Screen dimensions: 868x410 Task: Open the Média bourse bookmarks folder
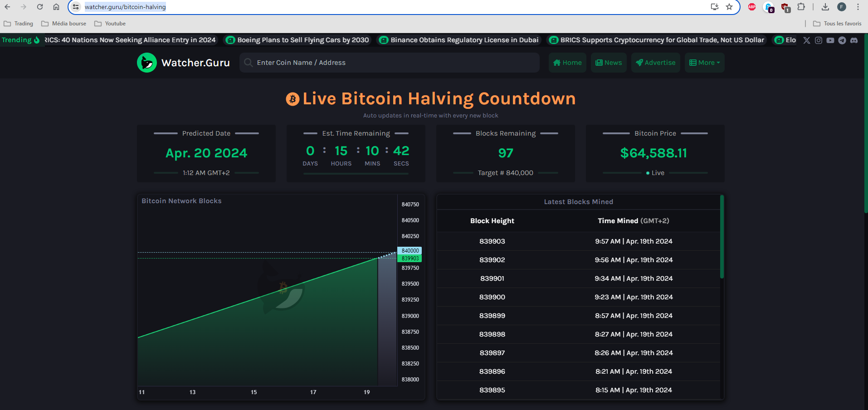64,24
